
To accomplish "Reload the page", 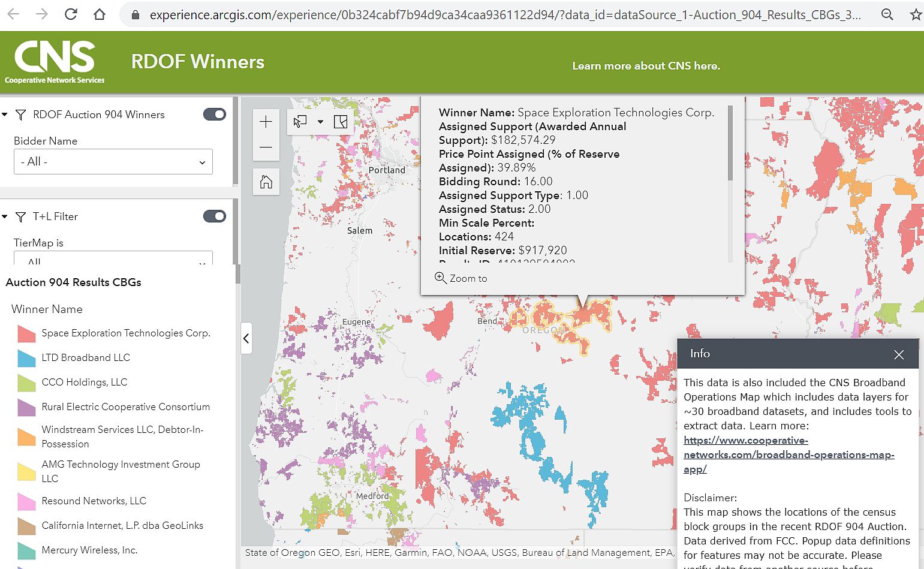I will tap(71, 14).
